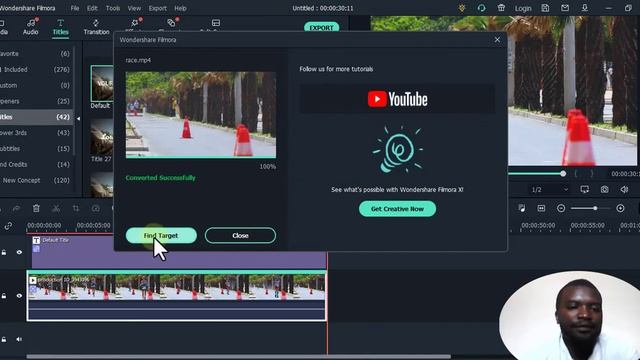The height and width of the screenshot is (360, 640).
Task: Click the zoom-to-fit timeline icon
Action: pos(541,208)
